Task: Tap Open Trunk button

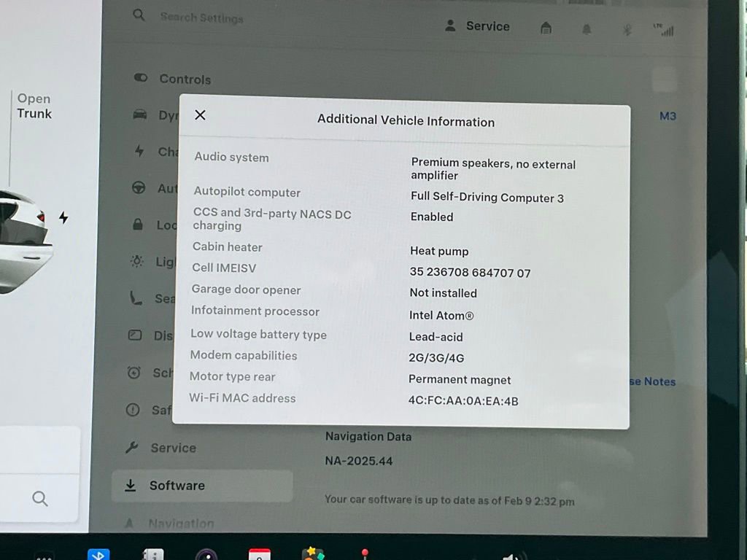Action: click(34, 106)
